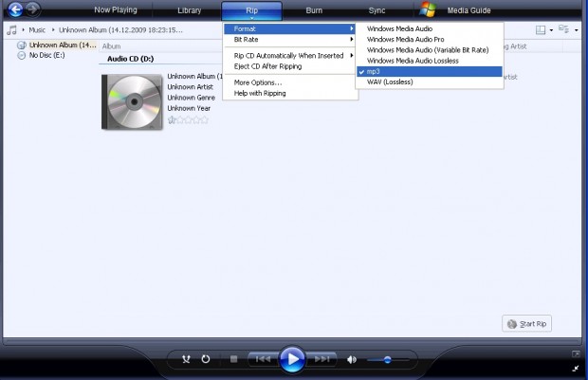The image size is (588, 380).
Task: Open More Options… in Rip menu
Action: point(289,82)
